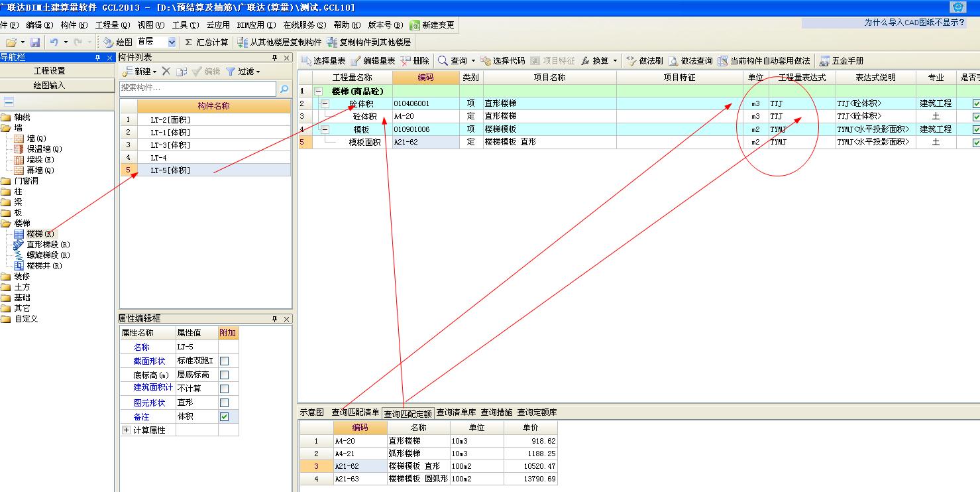Screen dimensions: 980x492
Task: Close the 构件列表 panel
Action: point(286,58)
